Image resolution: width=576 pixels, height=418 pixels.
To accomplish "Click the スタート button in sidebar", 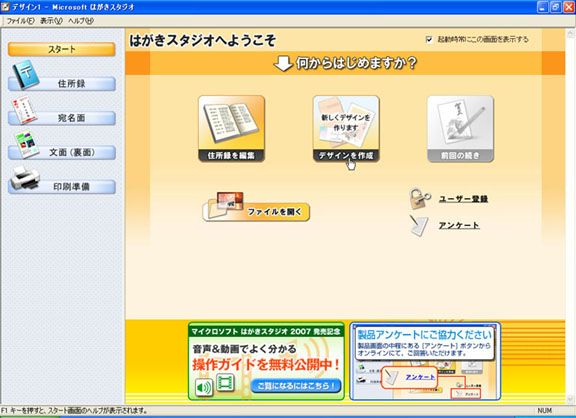I will tap(62, 49).
